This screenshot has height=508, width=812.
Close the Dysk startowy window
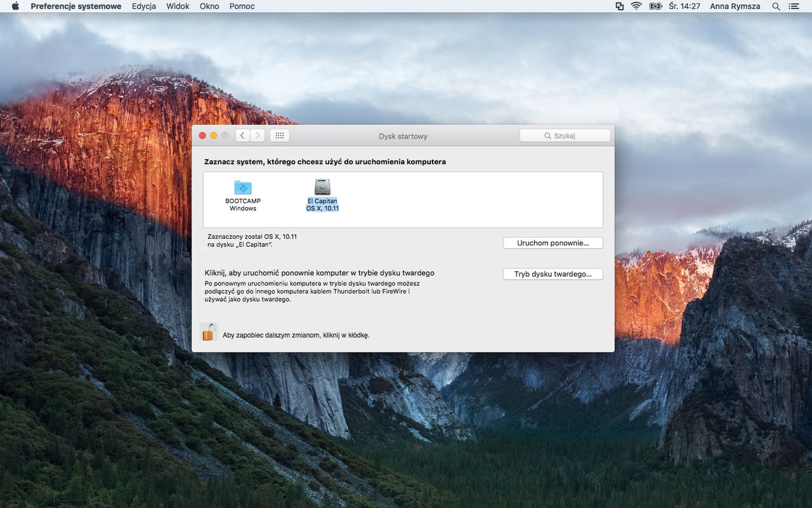(202, 136)
